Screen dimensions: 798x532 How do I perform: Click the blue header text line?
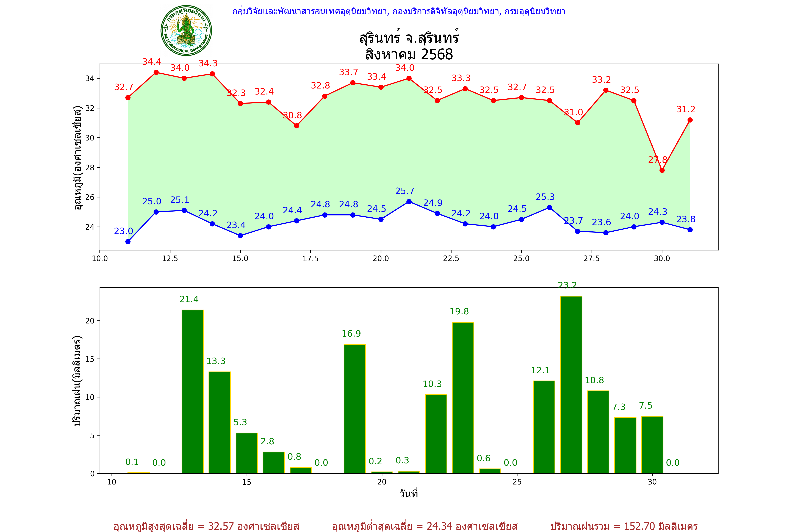point(399,12)
